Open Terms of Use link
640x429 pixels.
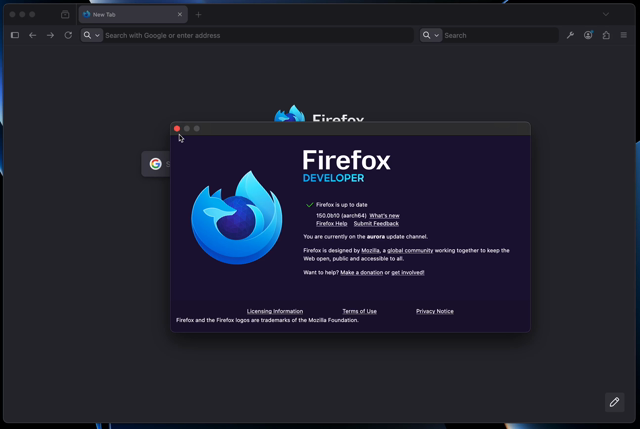click(x=360, y=311)
